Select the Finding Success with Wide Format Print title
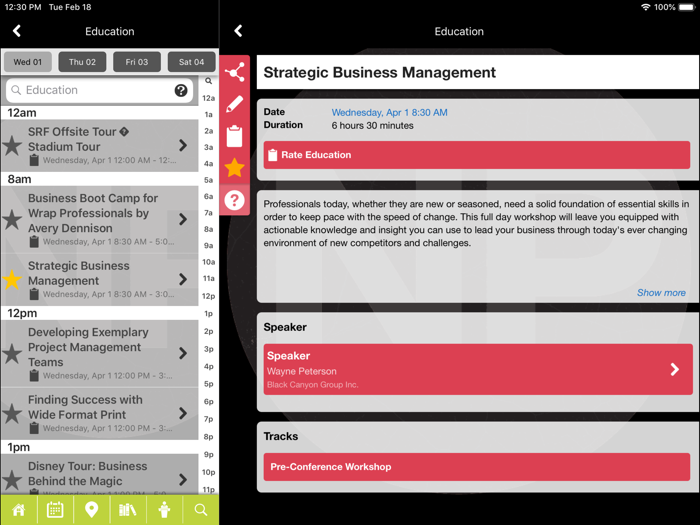The image size is (700, 525). 85,407
